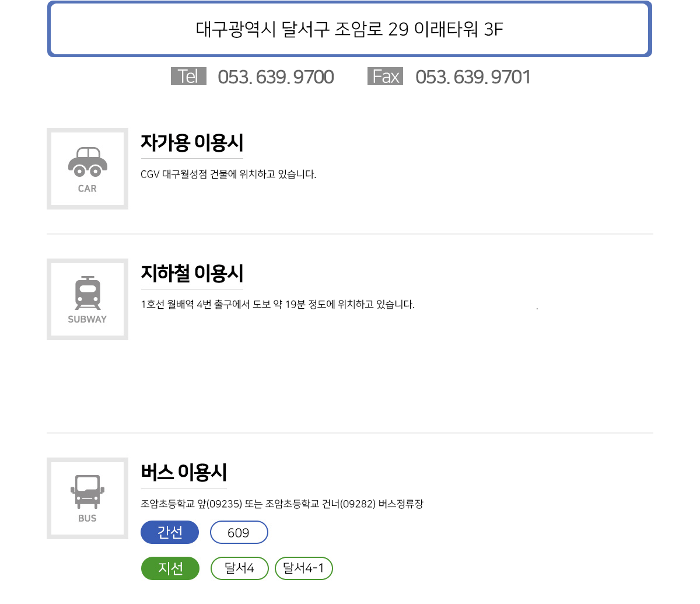This screenshot has width=700, height=604.
Task: Select bus route 달서4
Action: click(240, 568)
